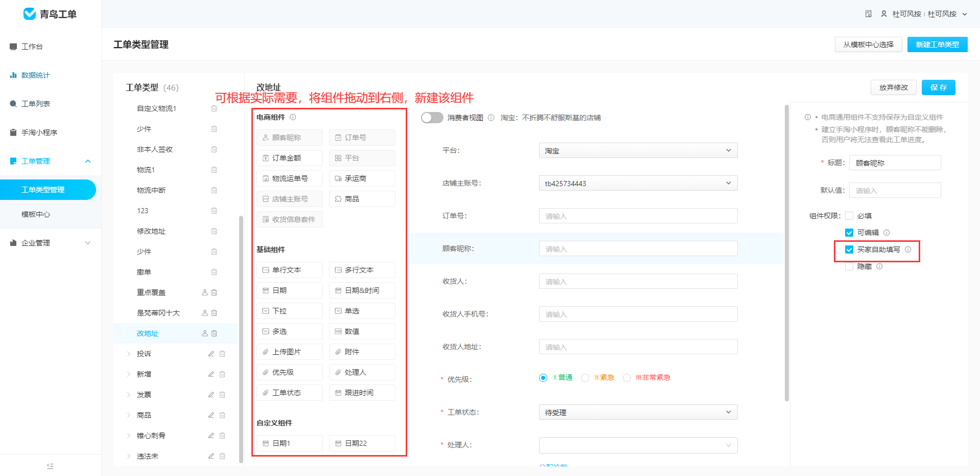The width and height of the screenshot is (980, 476).
Task: Open 模板中心 submenu item
Action: [36, 214]
